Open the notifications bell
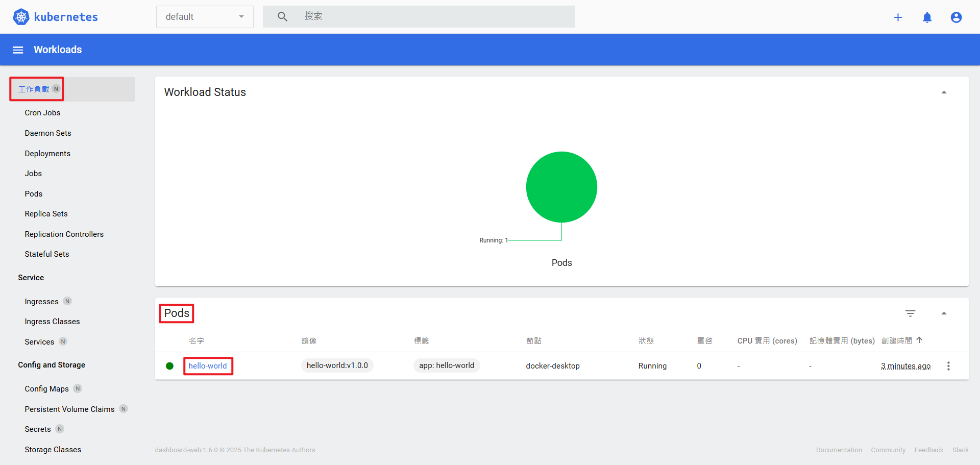This screenshot has height=465, width=980. click(927, 17)
